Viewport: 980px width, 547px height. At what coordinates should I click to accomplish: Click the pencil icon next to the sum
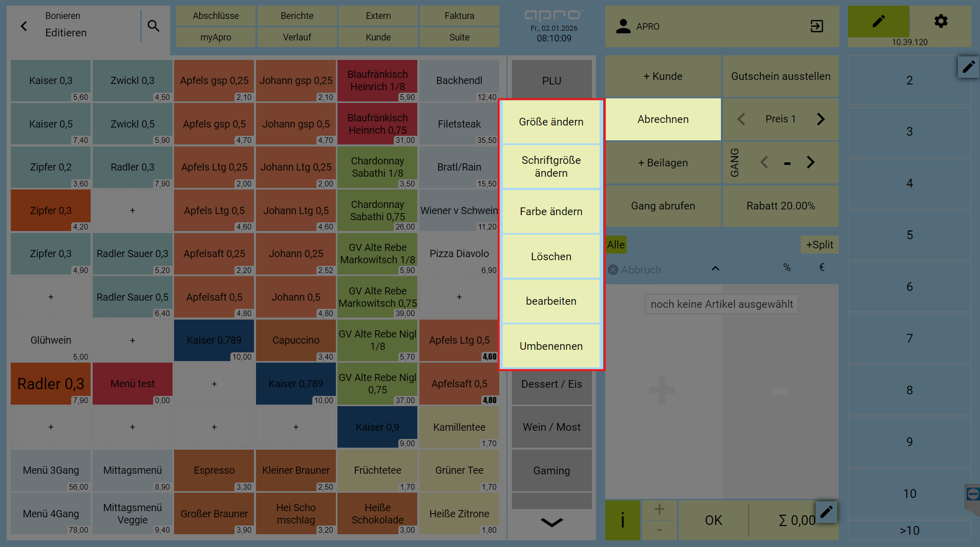tap(826, 512)
